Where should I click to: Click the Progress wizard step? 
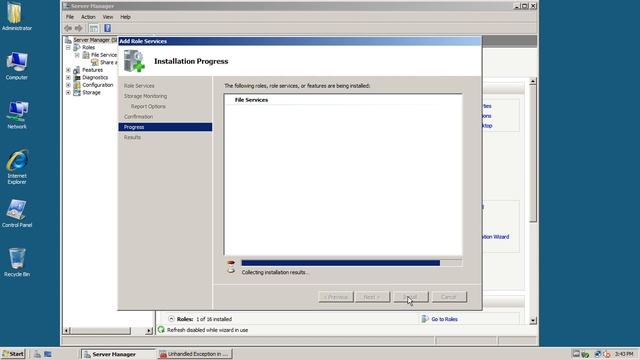coord(165,127)
